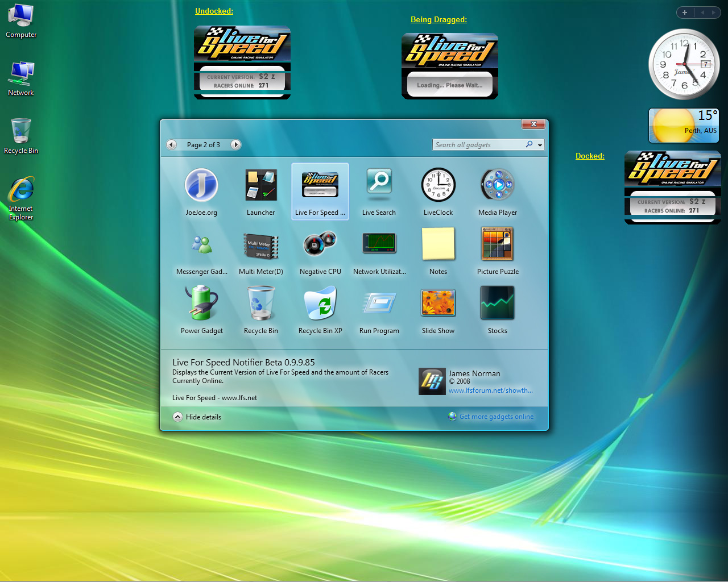This screenshot has height=582, width=728.
Task: Click the Perth weather gadget
Action: pos(684,126)
